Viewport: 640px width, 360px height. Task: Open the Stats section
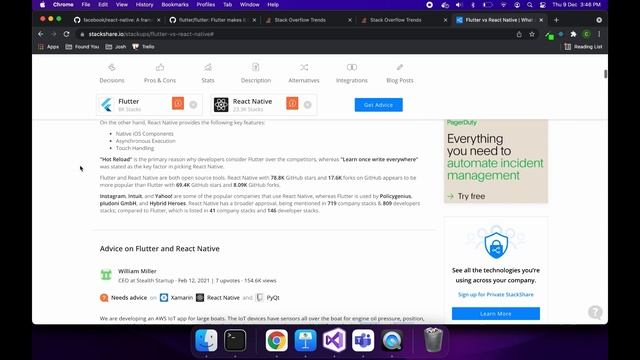(x=208, y=74)
